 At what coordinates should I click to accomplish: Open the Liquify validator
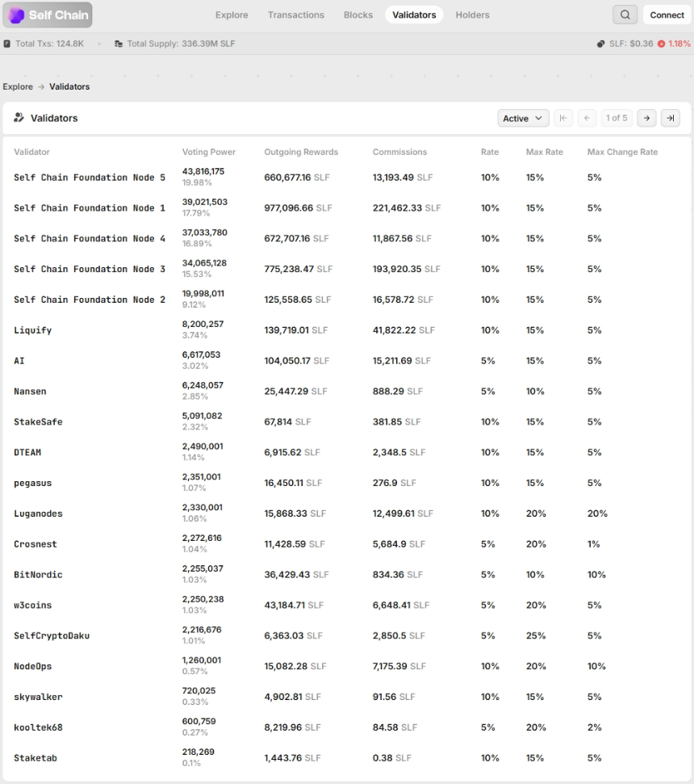(33, 330)
